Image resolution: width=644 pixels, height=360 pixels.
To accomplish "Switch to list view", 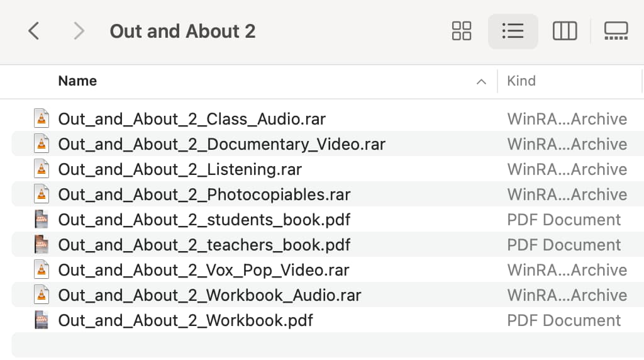I will coord(513,31).
